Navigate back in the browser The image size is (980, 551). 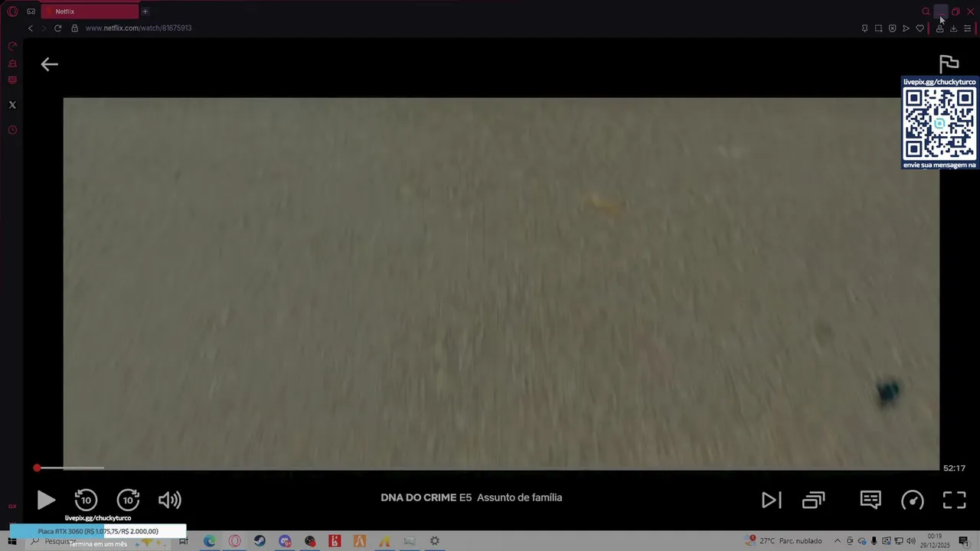pyautogui.click(x=31, y=28)
